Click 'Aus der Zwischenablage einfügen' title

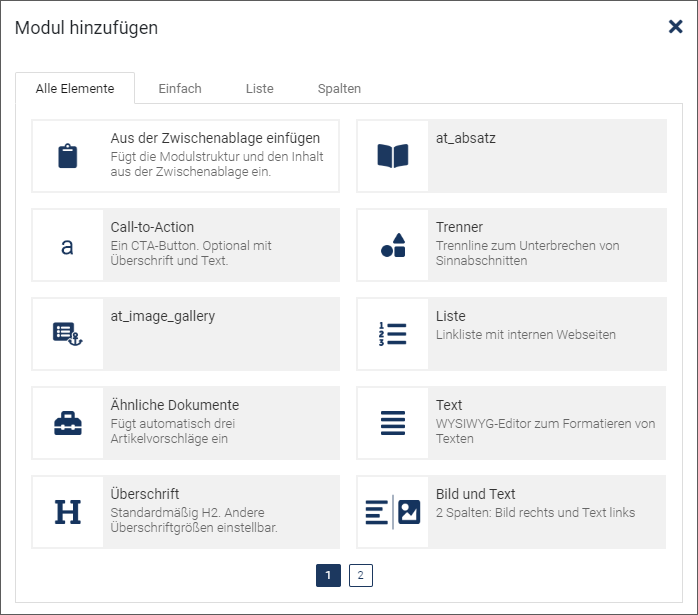click(215, 138)
